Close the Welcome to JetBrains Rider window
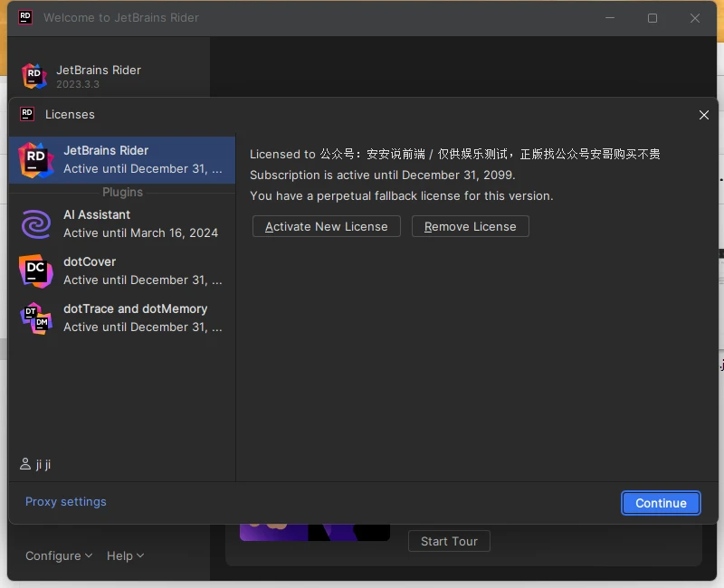The height and width of the screenshot is (588, 724). click(x=695, y=18)
